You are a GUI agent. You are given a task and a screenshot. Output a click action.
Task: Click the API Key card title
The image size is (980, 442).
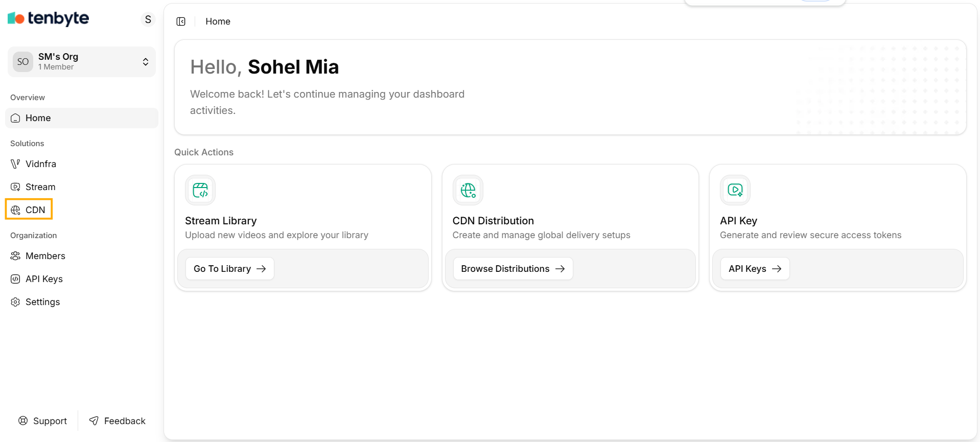pyautogui.click(x=738, y=221)
